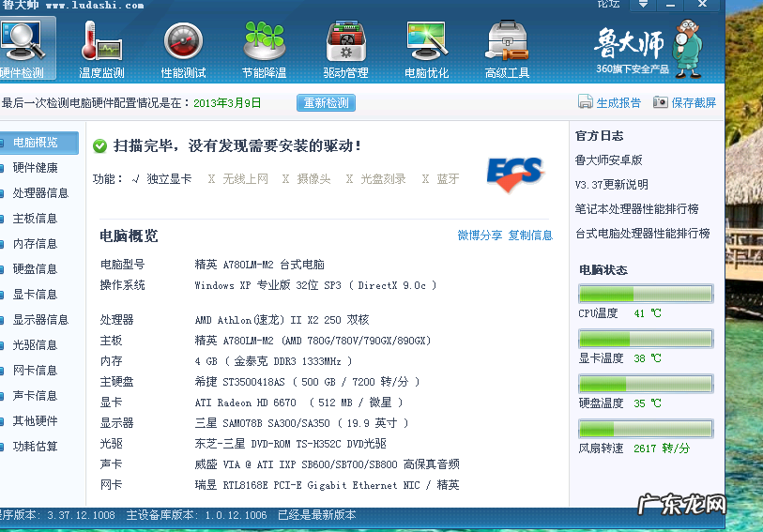Click the 微博分享 link
763x532 pixels.
[x=480, y=236]
